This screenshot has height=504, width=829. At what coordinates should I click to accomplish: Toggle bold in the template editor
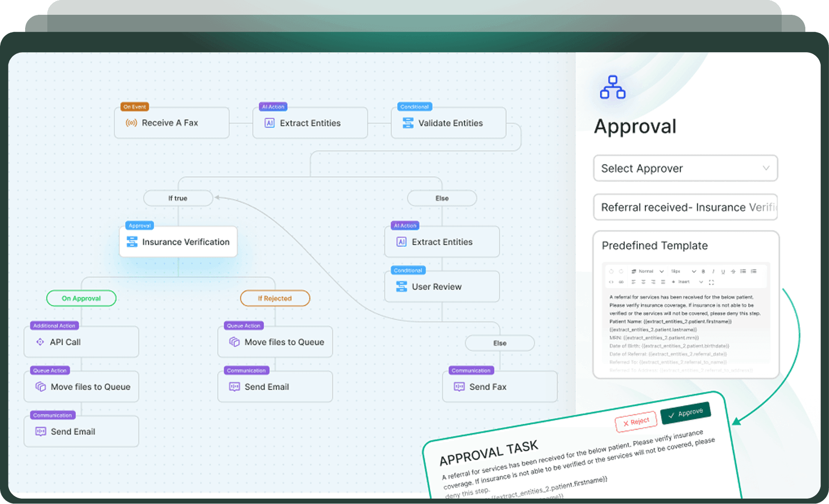tap(703, 271)
